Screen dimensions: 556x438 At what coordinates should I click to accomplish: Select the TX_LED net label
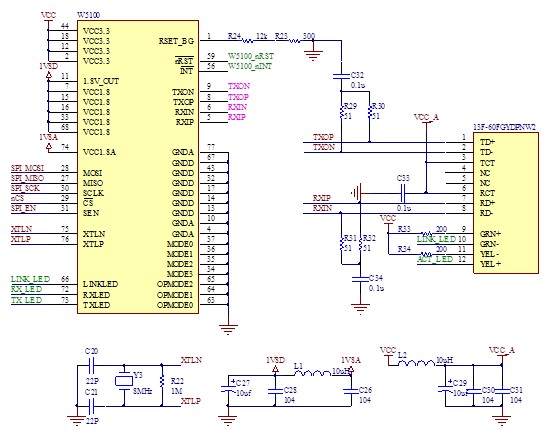tap(27, 300)
